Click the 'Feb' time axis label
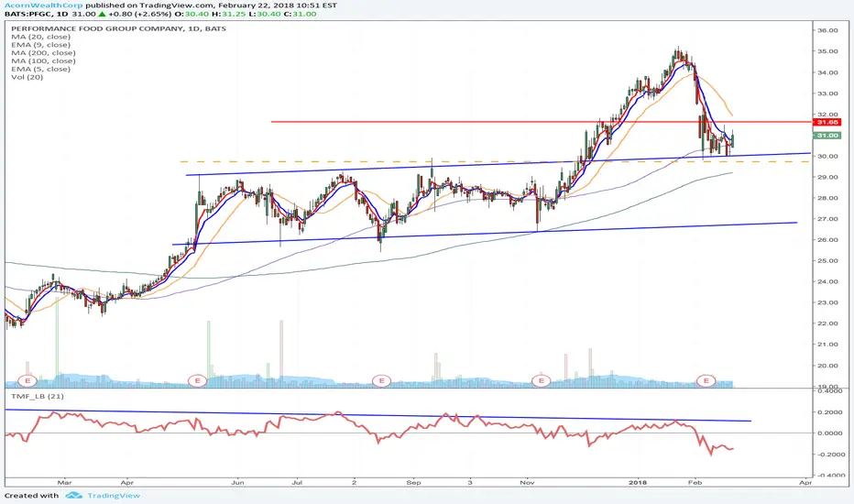The width and height of the screenshot is (854, 504). coord(694,482)
